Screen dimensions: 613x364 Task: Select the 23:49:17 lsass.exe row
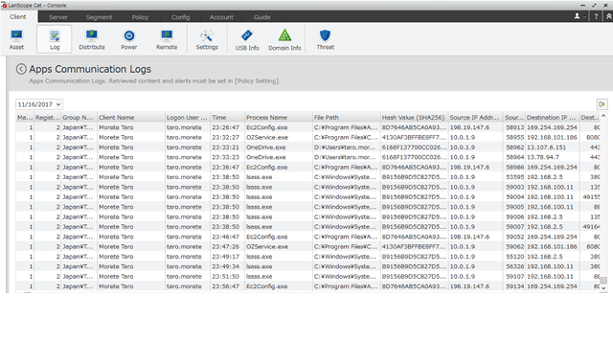[x=307, y=257]
